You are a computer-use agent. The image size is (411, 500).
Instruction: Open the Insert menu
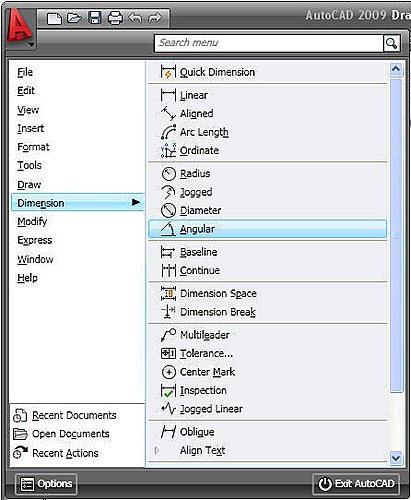click(x=30, y=128)
